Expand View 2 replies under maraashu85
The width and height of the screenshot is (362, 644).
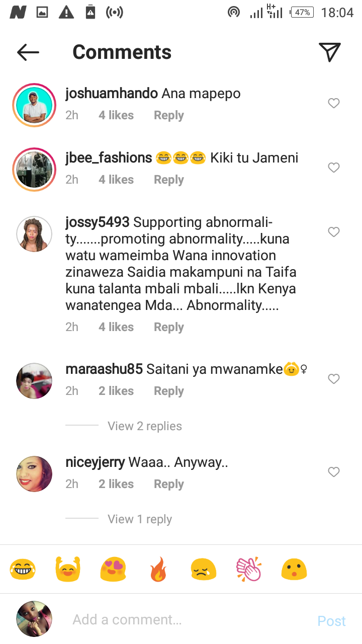(x=145, y=426)
